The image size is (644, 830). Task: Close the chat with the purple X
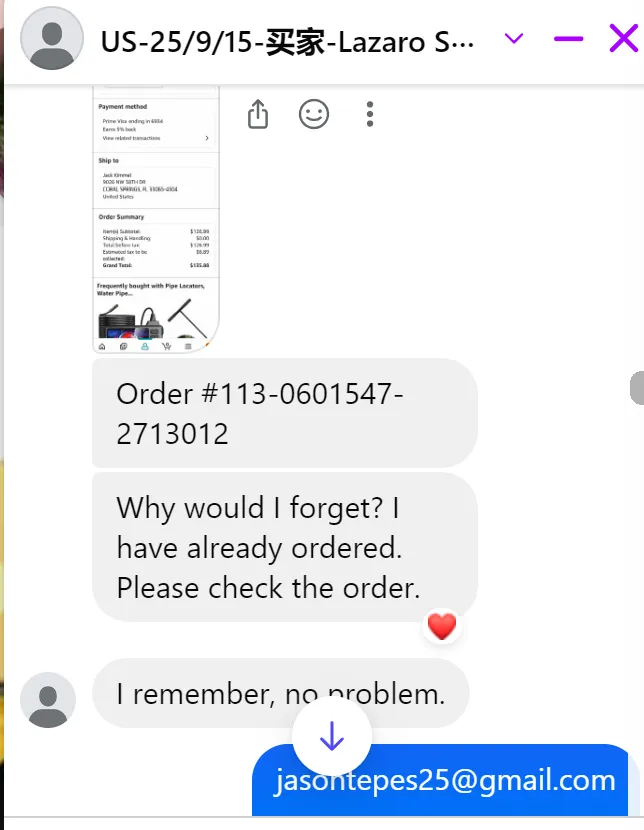[x=623, y=38]
